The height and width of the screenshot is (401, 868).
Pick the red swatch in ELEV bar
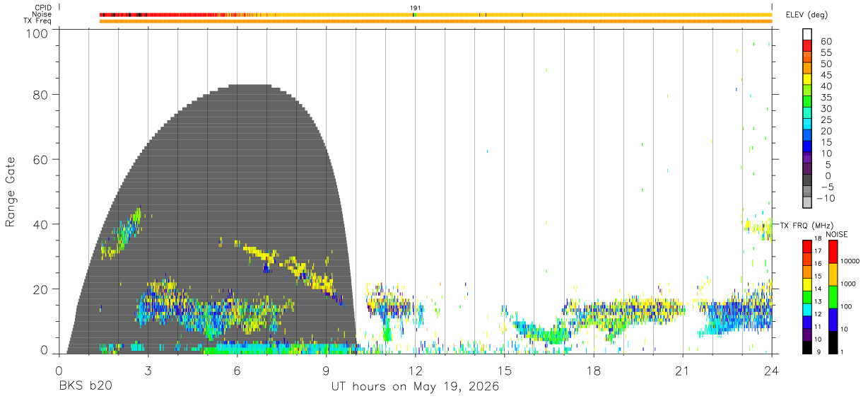point(807,46)
